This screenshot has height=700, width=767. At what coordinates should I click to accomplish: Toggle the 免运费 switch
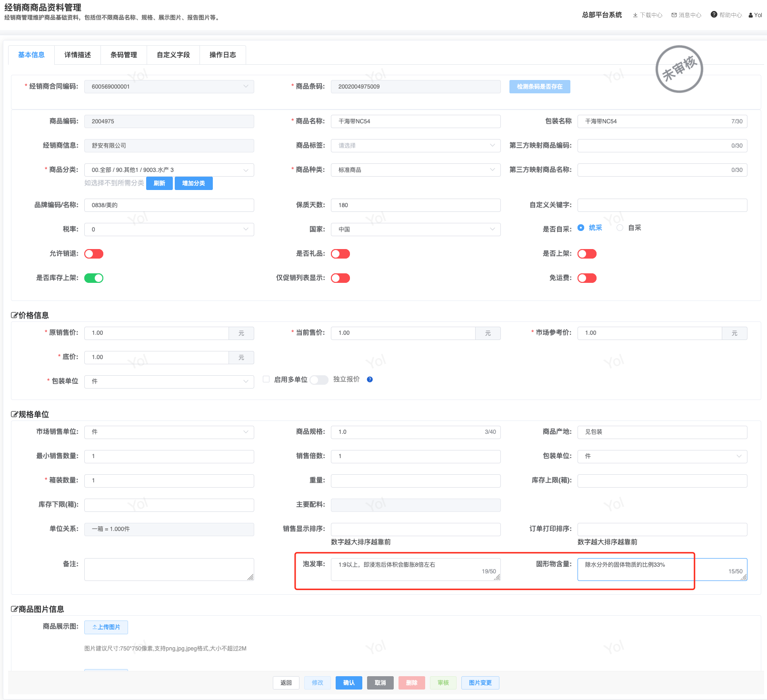587,278
